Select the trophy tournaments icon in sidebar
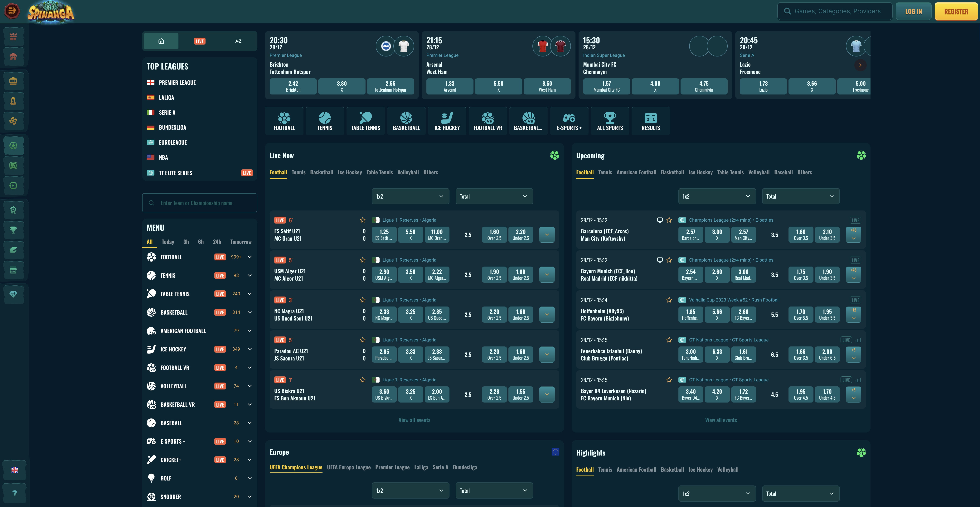This screenshot has height=507, width=980. click(14, 230)
